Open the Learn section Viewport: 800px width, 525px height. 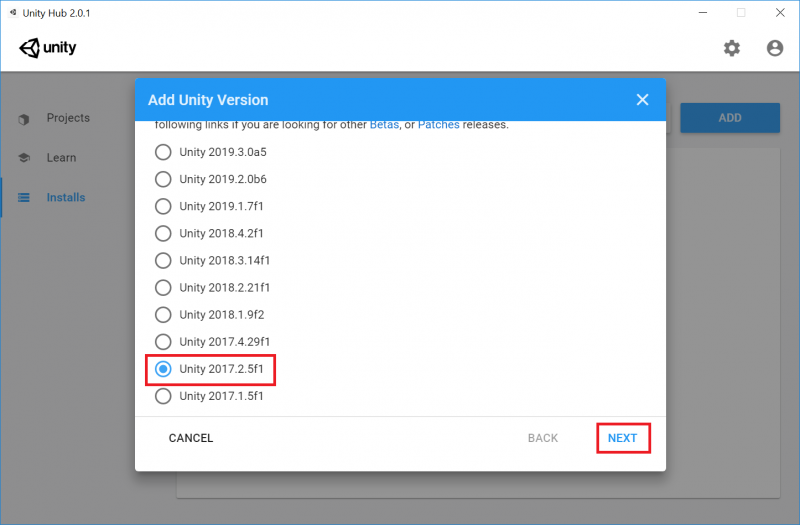pyautogui.click(x=61, y=158)
